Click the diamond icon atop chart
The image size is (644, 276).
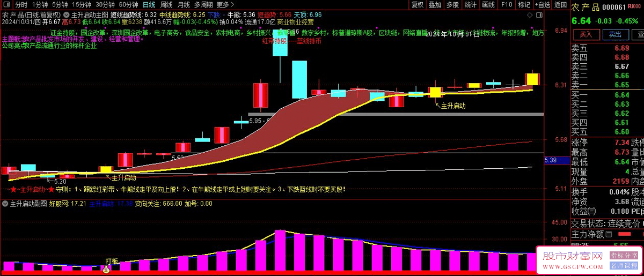click(530, 14)
